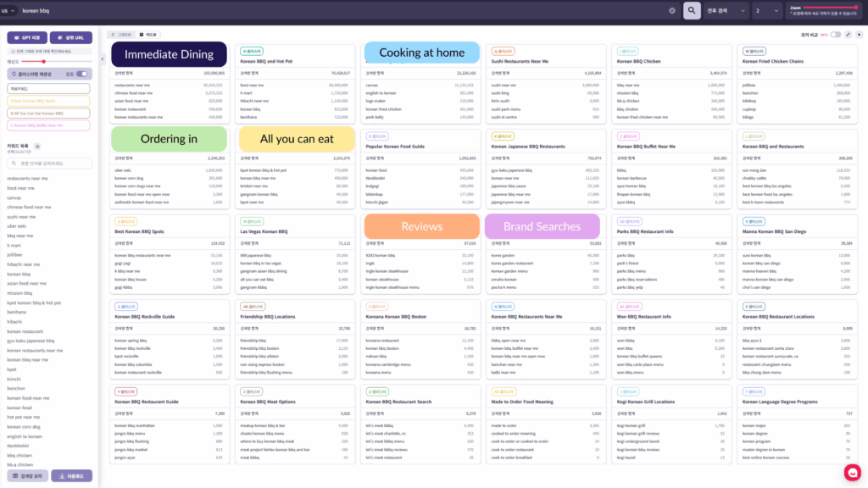Viewport: 868px width, 488px height.
Task: Click 'restaurants near me' in the keyword list
Action: (x=27, y=178)
